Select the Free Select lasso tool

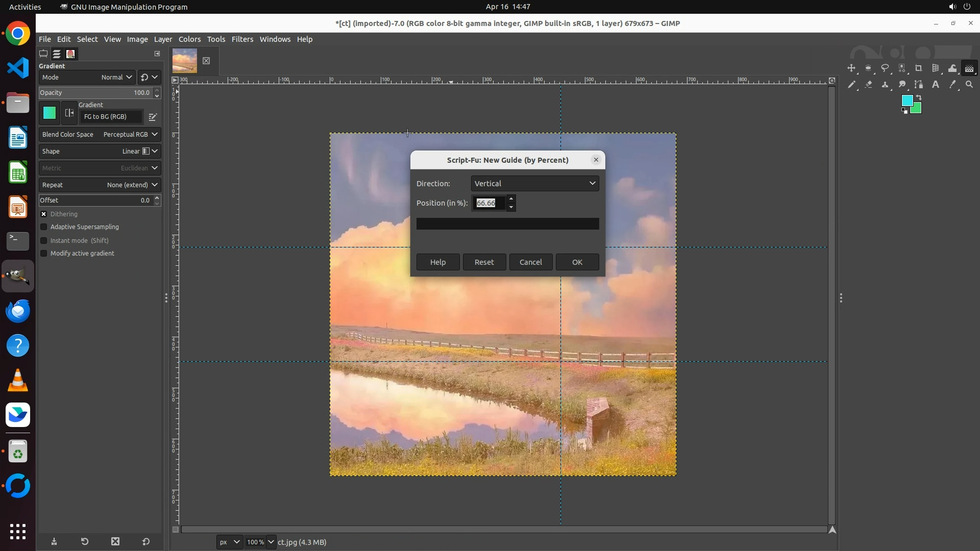tap(885, 68)
